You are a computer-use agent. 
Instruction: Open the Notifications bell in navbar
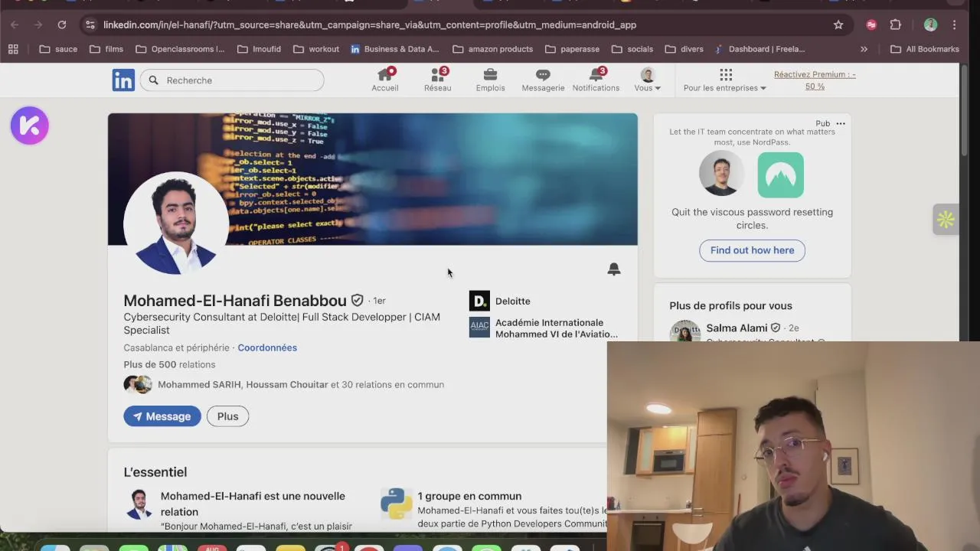[x=596, y=80]
